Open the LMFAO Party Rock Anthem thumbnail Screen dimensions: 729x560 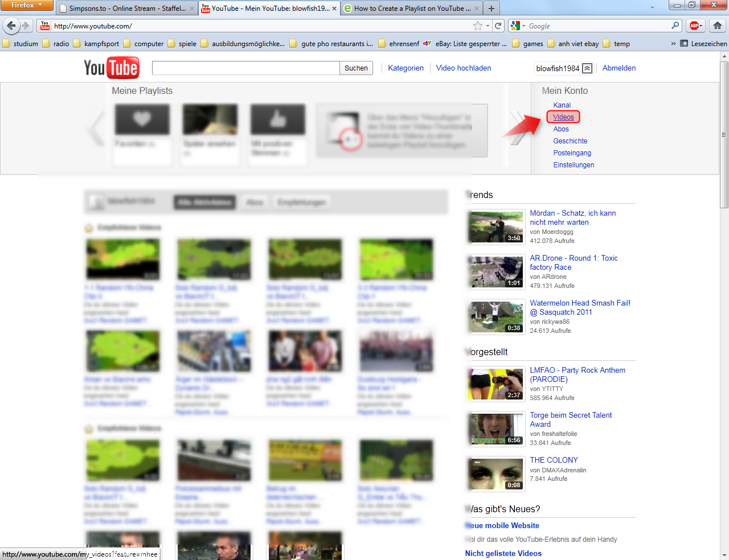click(497, 384)
